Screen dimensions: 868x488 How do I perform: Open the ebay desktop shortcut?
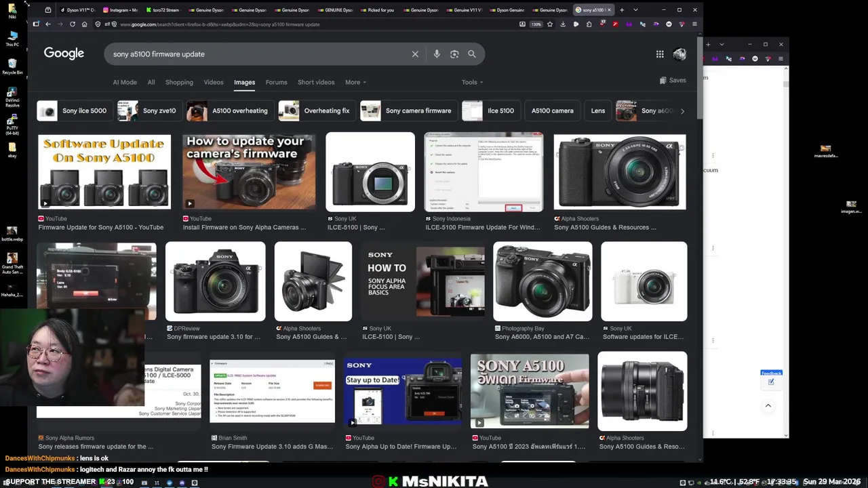click(x=12, y=150)
